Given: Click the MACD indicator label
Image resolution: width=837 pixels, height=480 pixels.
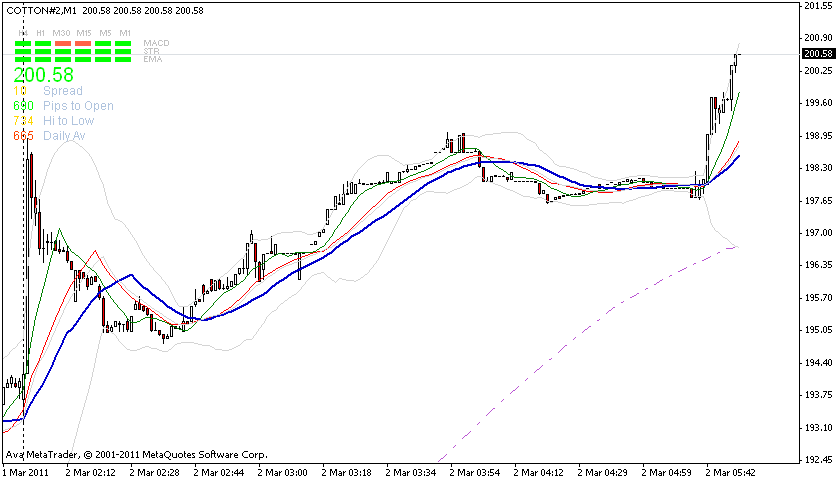Looking at the screenshot, I should tap(156, 43).
